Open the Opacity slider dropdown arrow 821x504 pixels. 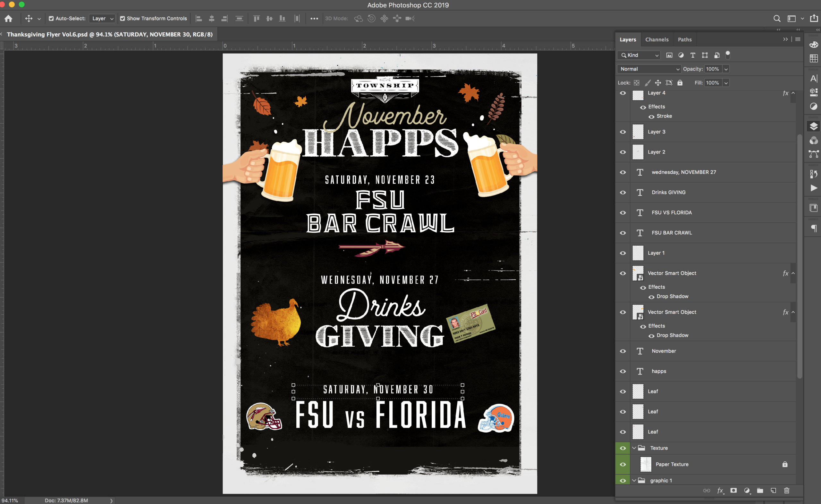point(725,69)
